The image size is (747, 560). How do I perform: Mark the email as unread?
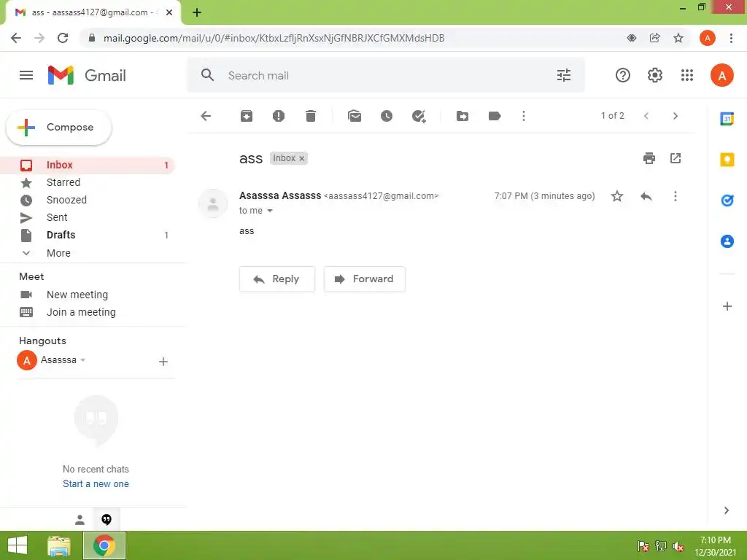tap(355, 116)
